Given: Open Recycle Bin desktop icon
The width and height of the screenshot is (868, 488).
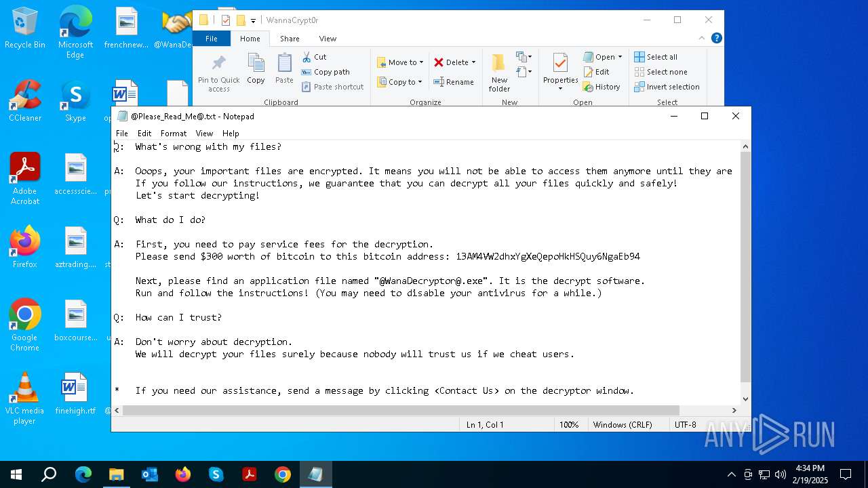Looking at the screenshot, I should pyautogui.click(x=25, y=28).
